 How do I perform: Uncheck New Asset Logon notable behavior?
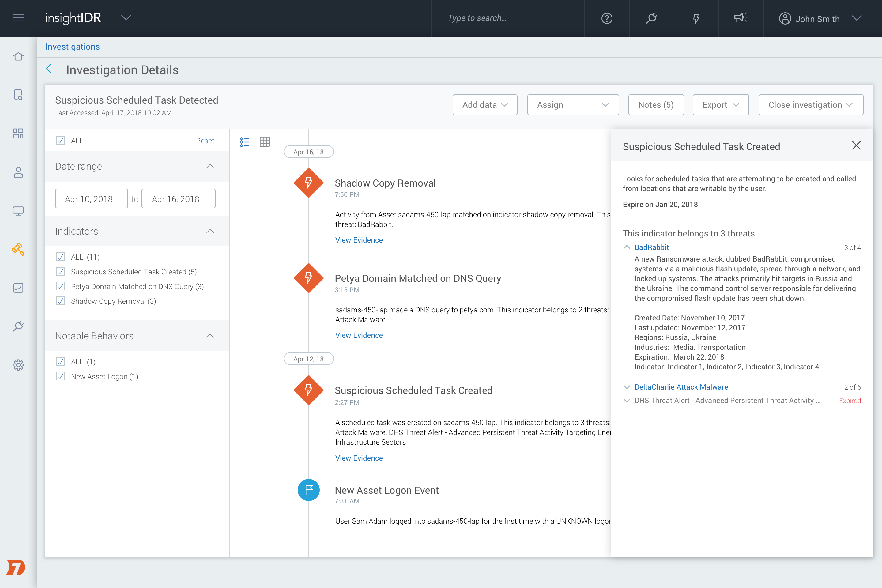coord(61,376)
